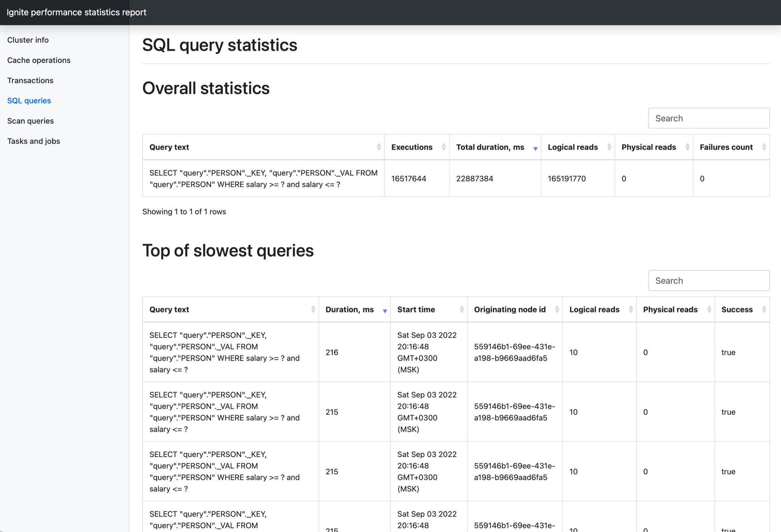
Task: Click the search field above Overall statistics
Action: coord(709,118)
